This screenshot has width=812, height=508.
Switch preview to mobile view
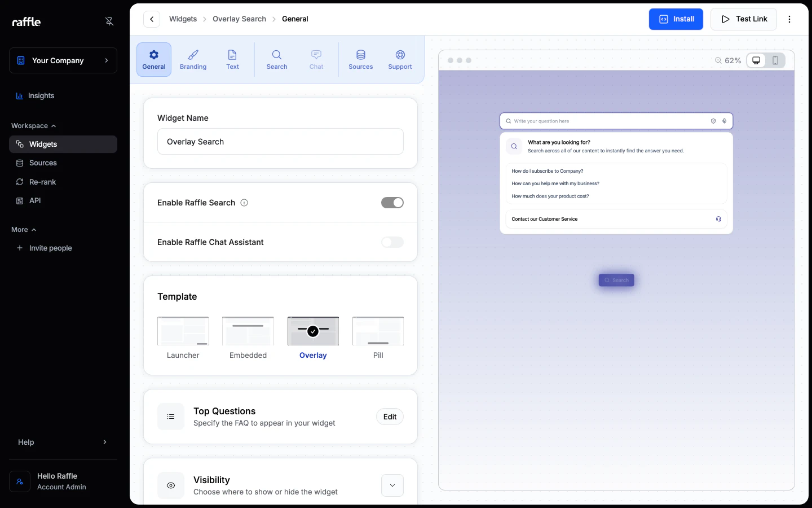click(x=775, y=60)
